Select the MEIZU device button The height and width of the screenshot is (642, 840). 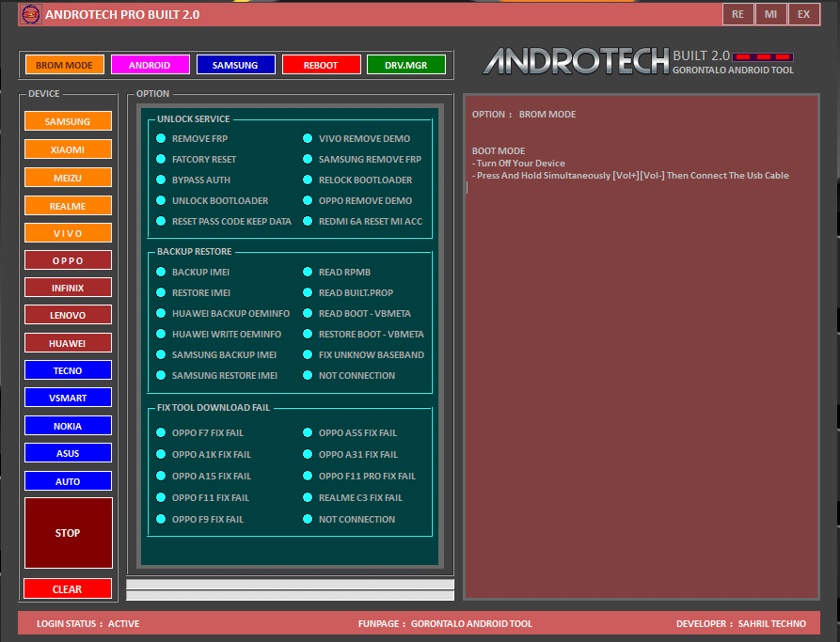point(68,178)
